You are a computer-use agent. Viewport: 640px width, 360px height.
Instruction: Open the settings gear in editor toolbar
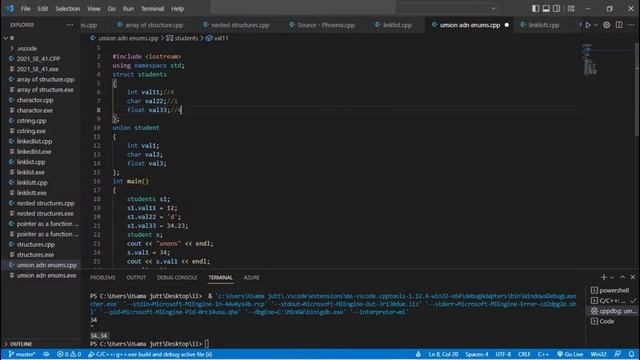(x=607, y=25)
